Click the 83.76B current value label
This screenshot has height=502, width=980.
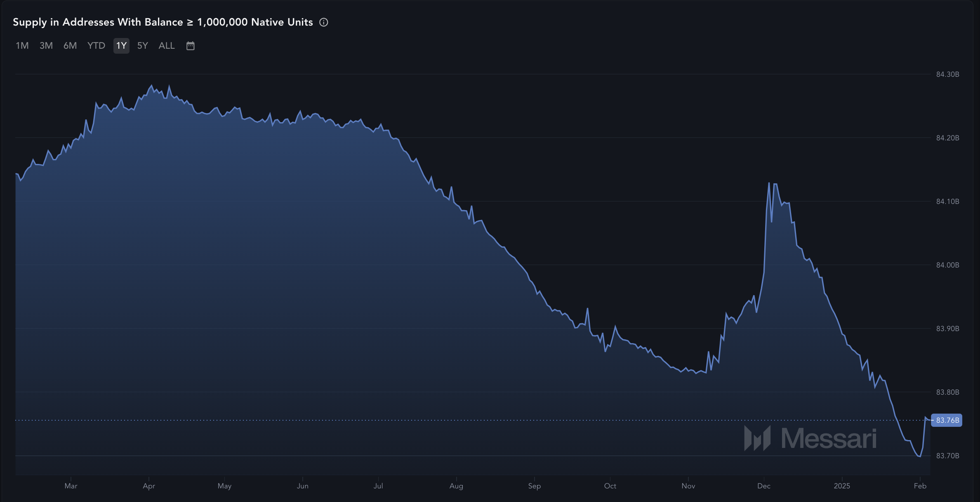click(x=947, y=420)
